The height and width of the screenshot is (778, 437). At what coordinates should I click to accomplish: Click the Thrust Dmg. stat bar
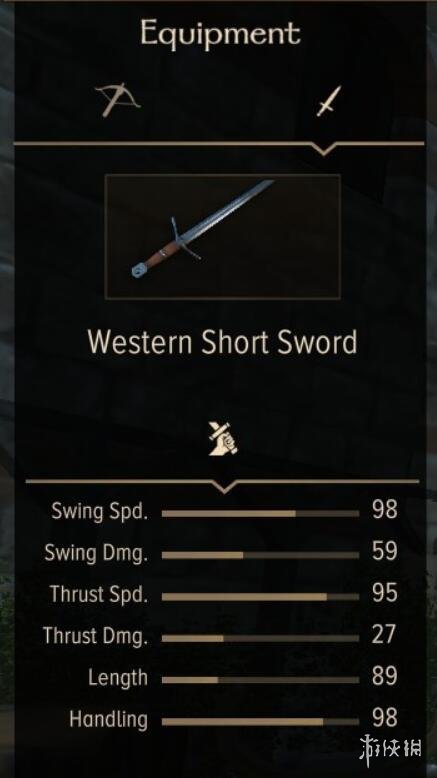260,638
